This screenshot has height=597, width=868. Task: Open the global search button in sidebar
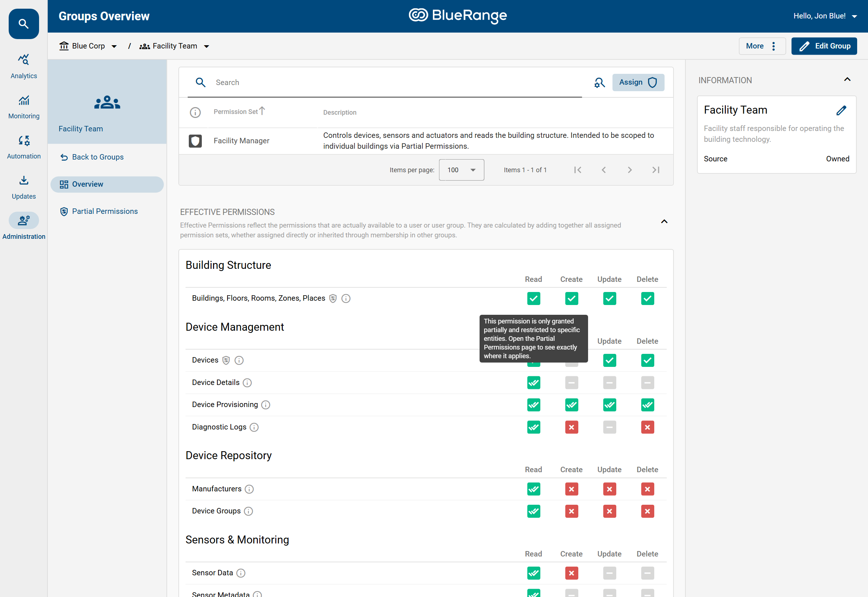click(x=24, y=24)
